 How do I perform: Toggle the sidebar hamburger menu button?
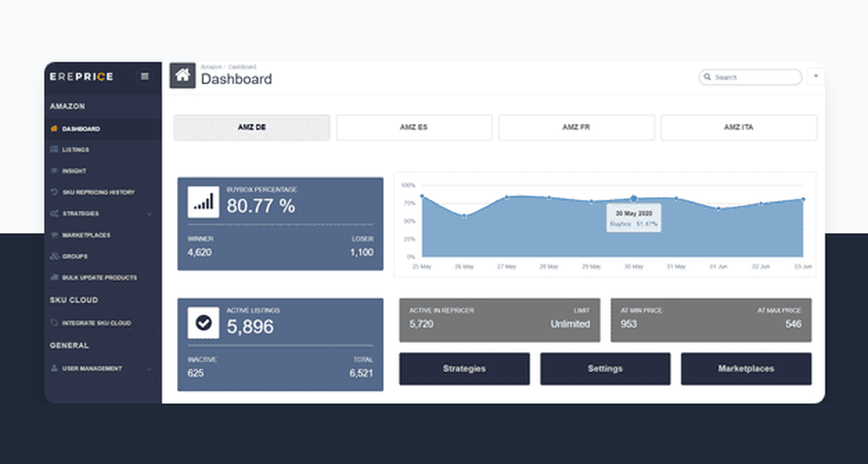pyautogui.click(x=144, y=76)
